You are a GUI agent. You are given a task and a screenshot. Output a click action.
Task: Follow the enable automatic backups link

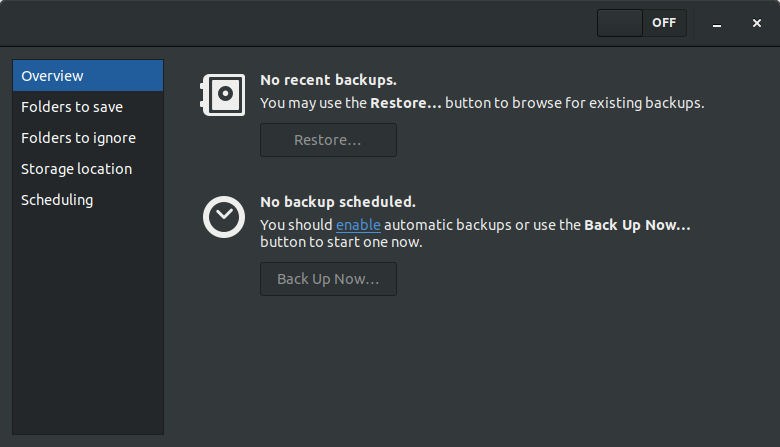click(358, 225)
